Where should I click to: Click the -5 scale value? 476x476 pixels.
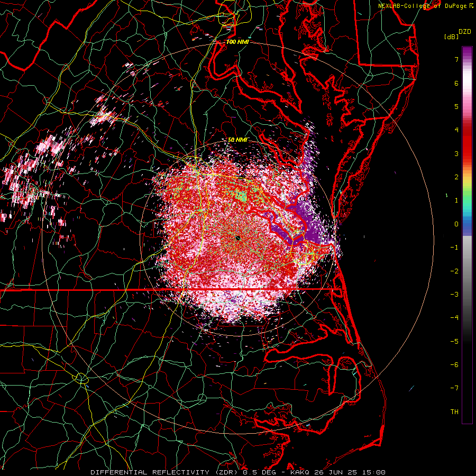(454, 341)
